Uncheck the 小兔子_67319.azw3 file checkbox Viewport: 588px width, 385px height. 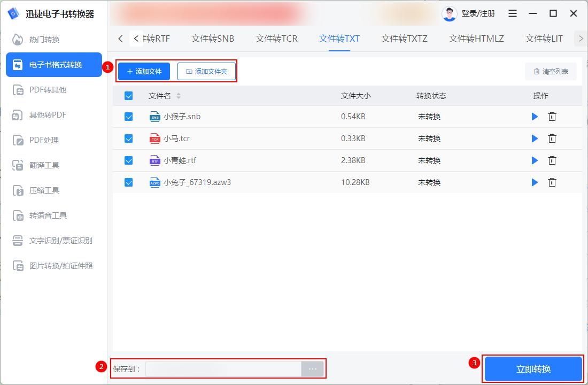click(x=129, y=182)
